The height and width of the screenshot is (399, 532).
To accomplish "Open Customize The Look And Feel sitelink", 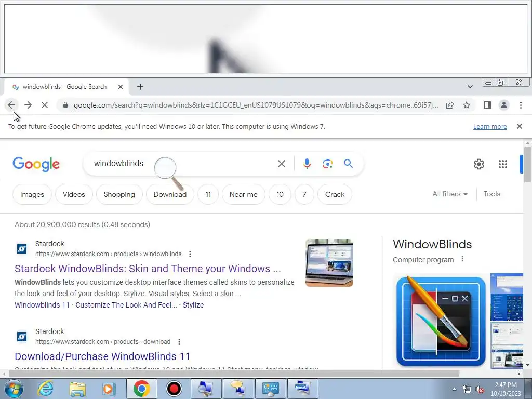I will 126,305.
